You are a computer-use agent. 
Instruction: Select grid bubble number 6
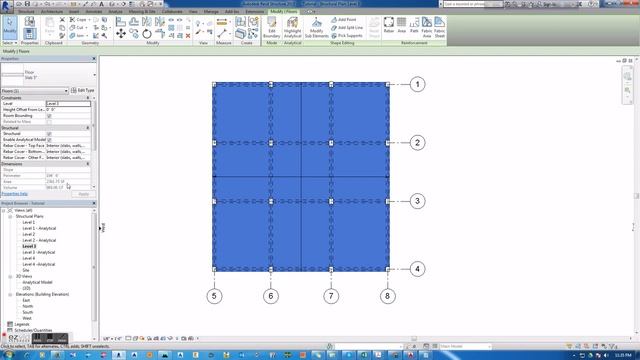point(271,296)
